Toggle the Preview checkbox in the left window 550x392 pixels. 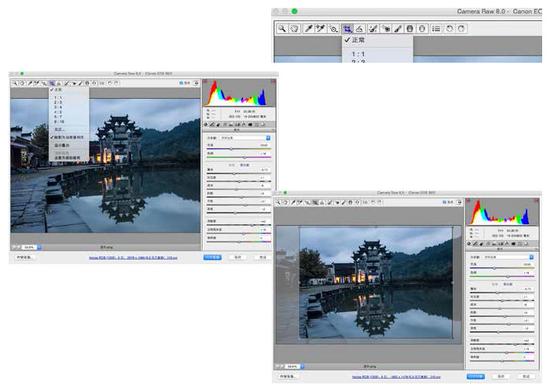(182, 83)
